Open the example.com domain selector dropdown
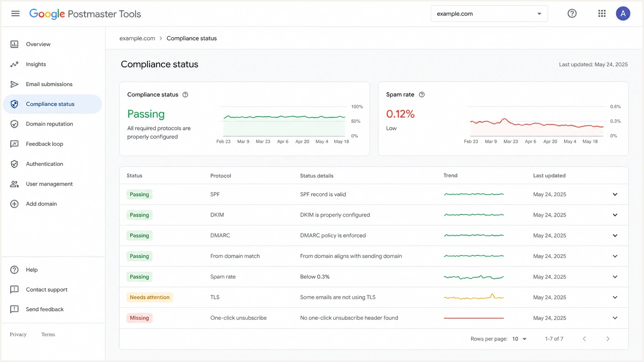 coord(489,13)
